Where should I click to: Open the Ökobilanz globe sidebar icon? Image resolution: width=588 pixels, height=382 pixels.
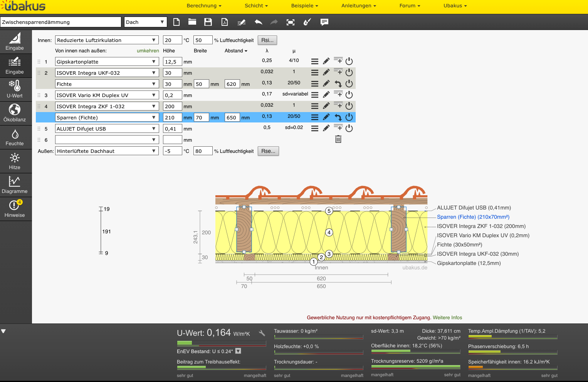click(x=15, y=113)
